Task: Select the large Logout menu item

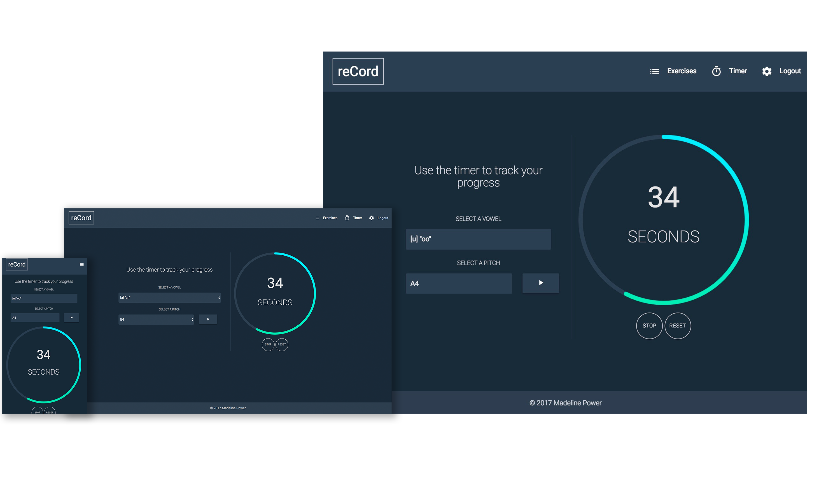Action: coord(790,71)
